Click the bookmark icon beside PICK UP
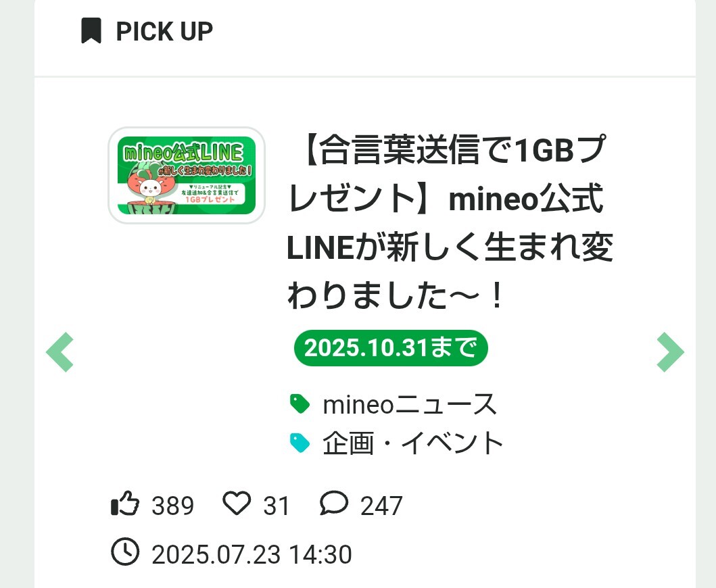716x588 pixels. click(91, 31)
